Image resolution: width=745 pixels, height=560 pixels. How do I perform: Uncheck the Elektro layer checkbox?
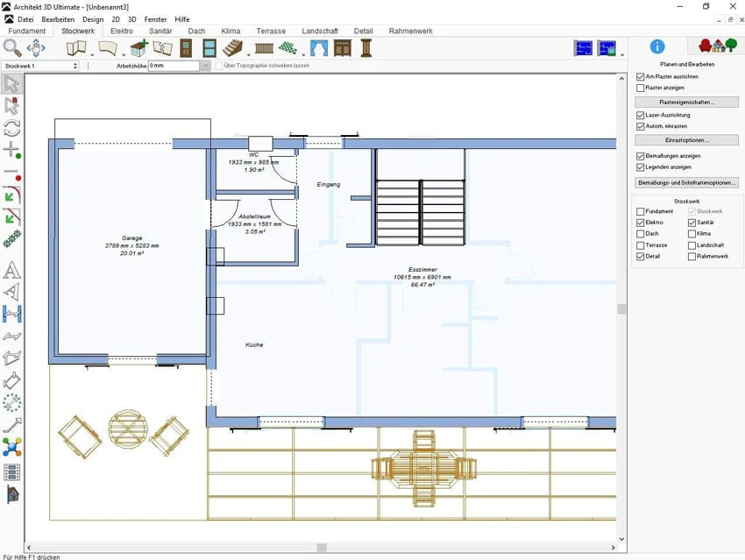(640, 223)
